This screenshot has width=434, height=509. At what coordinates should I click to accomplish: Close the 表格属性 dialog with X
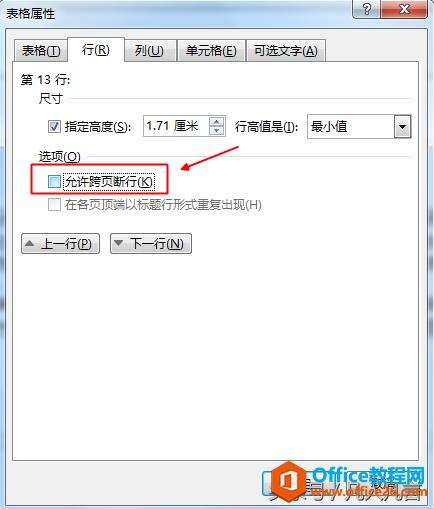[404, 9]
